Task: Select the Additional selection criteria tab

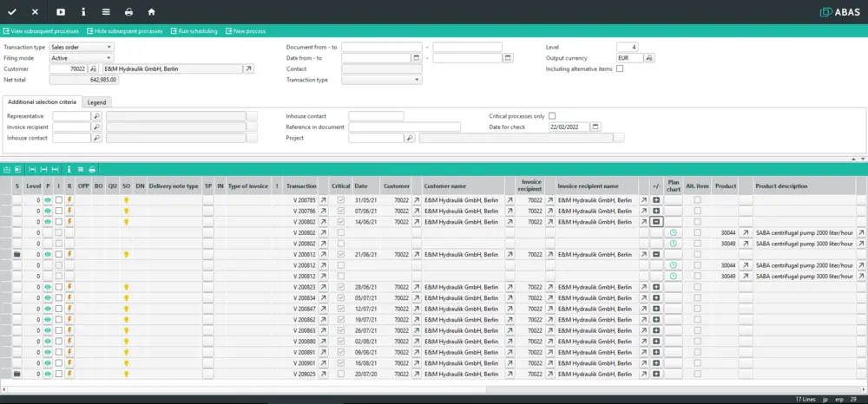Action: point(42,101)
